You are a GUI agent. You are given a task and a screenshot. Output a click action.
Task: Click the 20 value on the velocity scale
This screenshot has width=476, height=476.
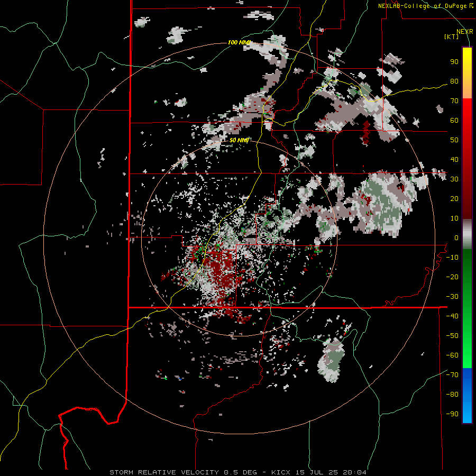[454, 199]
